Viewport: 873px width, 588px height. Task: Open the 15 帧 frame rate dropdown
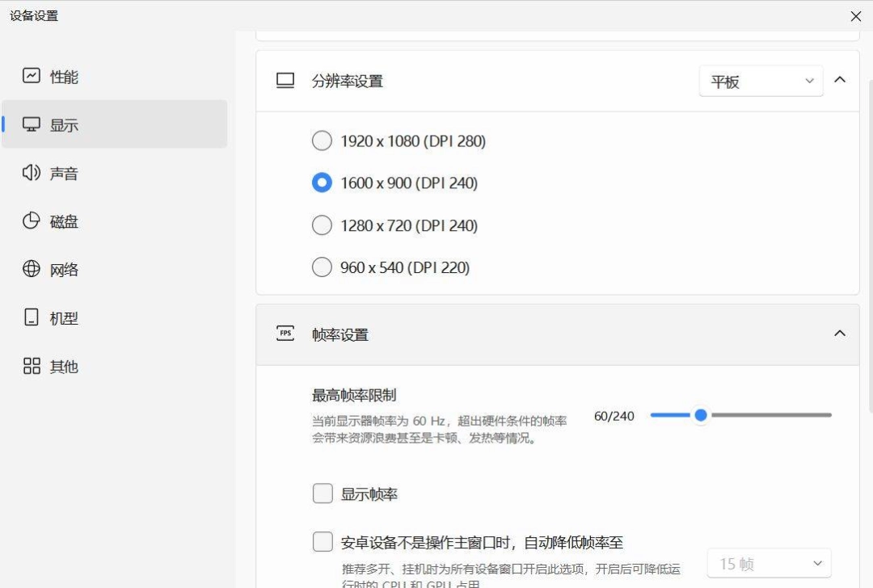769,564
